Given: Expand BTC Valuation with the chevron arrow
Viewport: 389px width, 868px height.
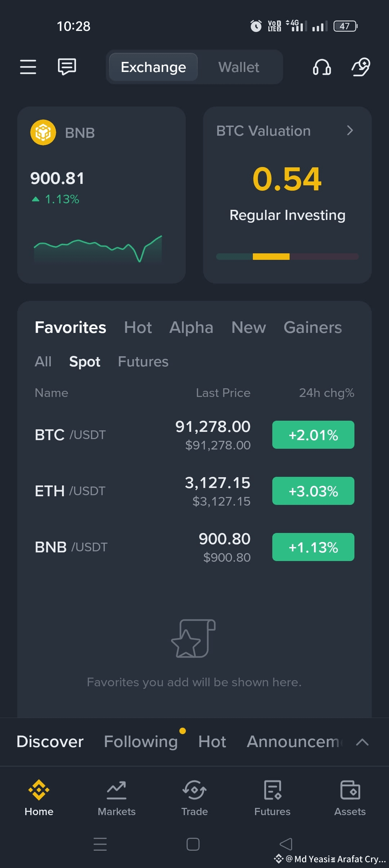Looking at the screenshot, I should pos(350,130).
